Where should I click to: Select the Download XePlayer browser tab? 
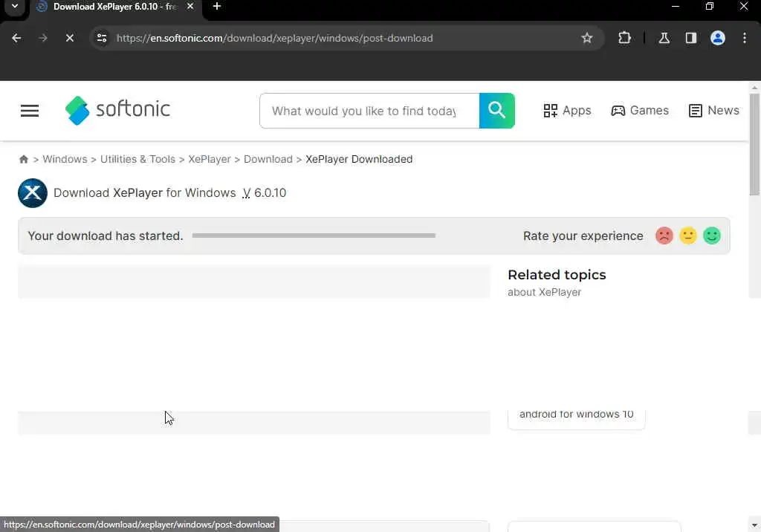pyautogui.click(x=114, y=7)
